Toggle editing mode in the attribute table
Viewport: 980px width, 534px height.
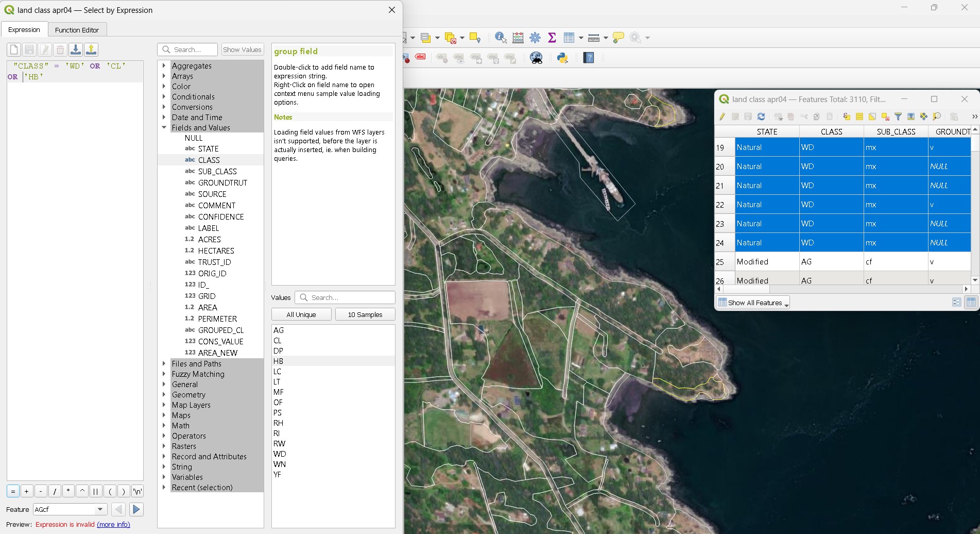pos(721,116)
